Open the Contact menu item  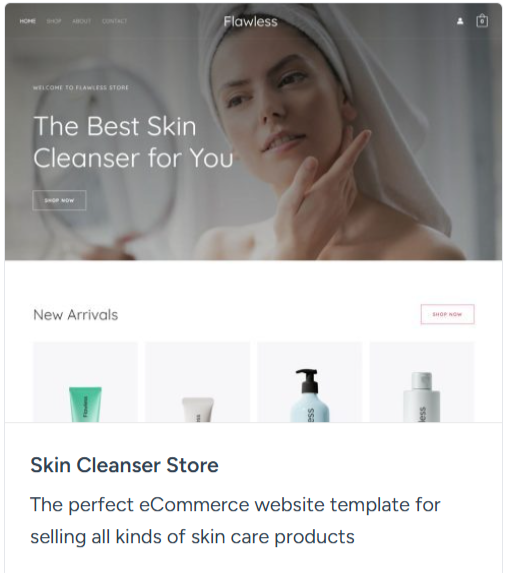tap(114, 21)
